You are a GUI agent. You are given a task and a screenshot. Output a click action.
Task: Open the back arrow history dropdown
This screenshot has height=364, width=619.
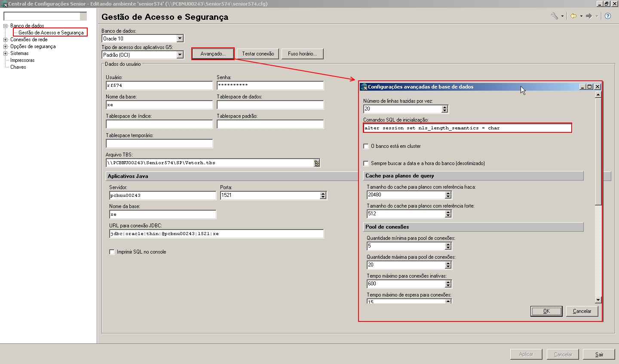point(581,16)
